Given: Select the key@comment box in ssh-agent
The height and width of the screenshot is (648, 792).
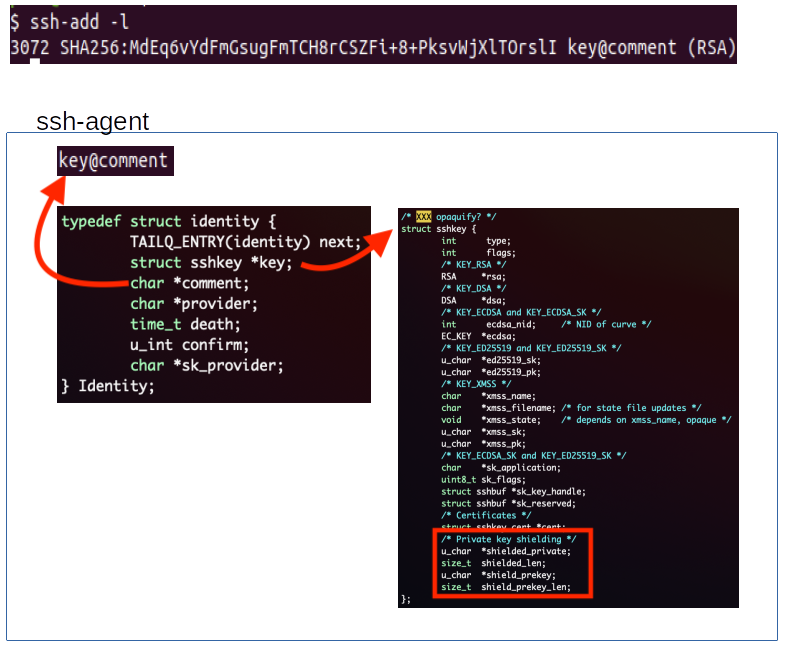Looking at the screenshot, I should coord(114,161).
